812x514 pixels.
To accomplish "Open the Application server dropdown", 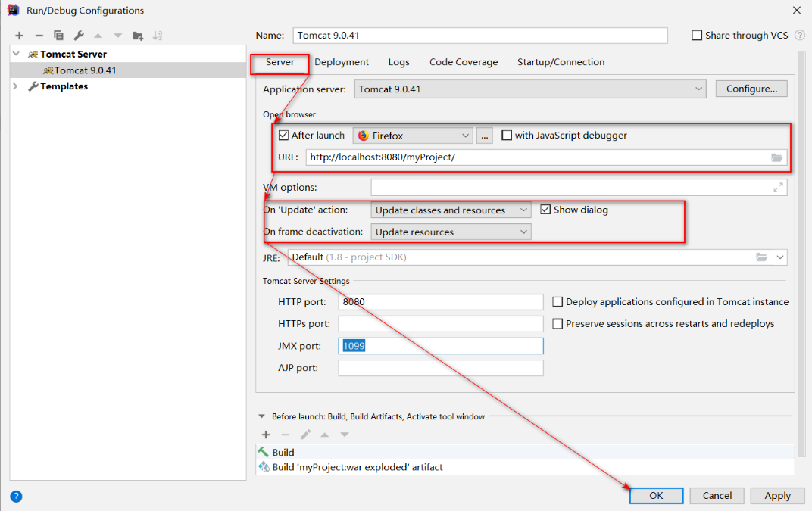I will (530, 89).
